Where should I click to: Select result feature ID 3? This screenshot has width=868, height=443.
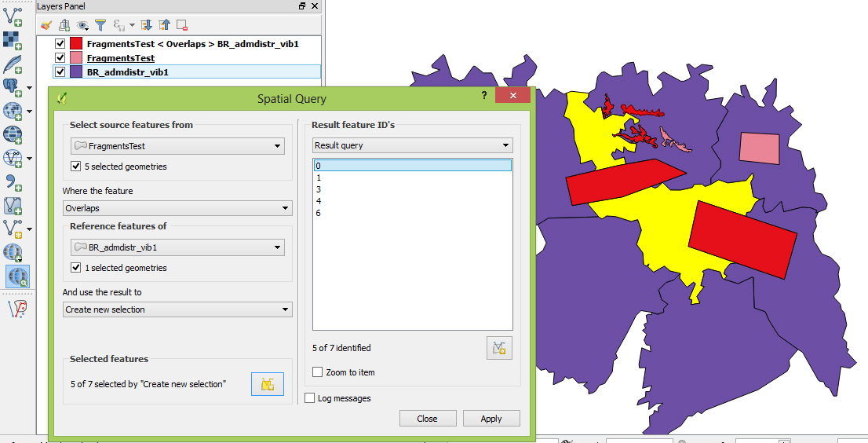coord(412,189)
